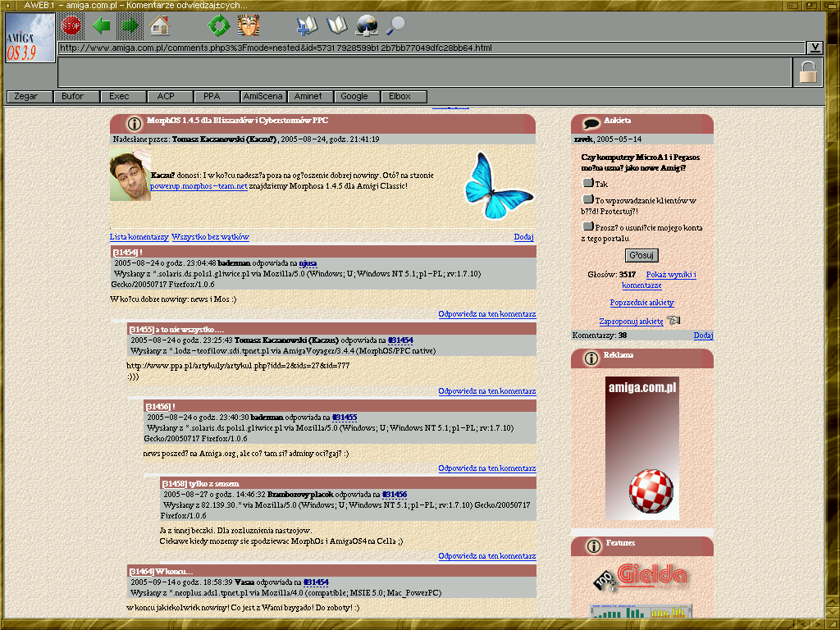Click the Zegar bookmark button
The image size is (840, 630).
(x=30, y=97)
